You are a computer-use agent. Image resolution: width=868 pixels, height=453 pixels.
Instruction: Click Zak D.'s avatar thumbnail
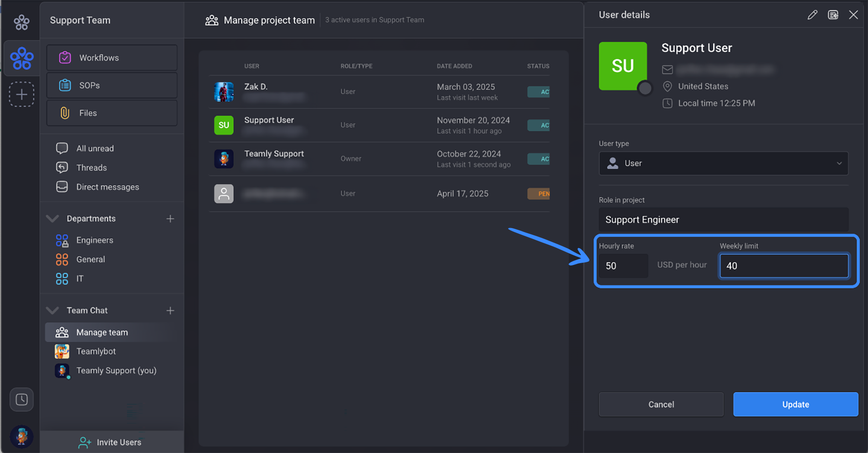[224, 92]
